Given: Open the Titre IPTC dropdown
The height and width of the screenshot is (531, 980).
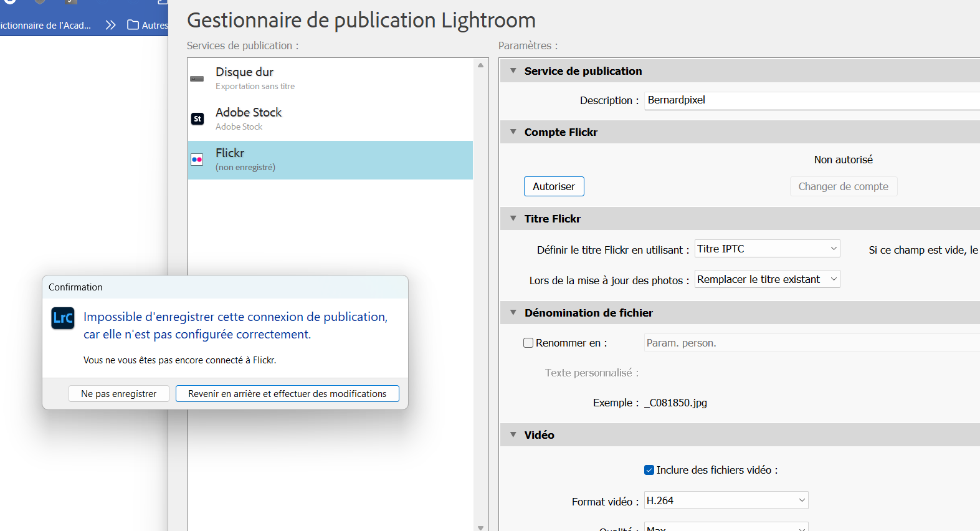Looking at the screenshot, I should 767,249.
